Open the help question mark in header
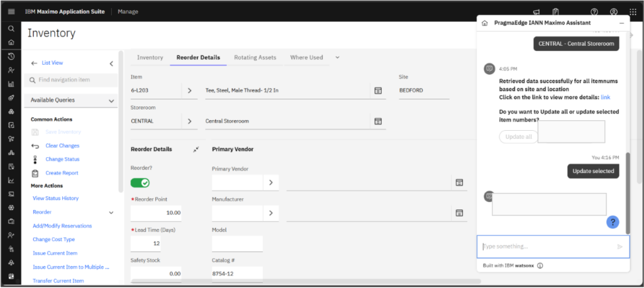The width and height of the screenshot is (644, 288). tap(594, 12)
